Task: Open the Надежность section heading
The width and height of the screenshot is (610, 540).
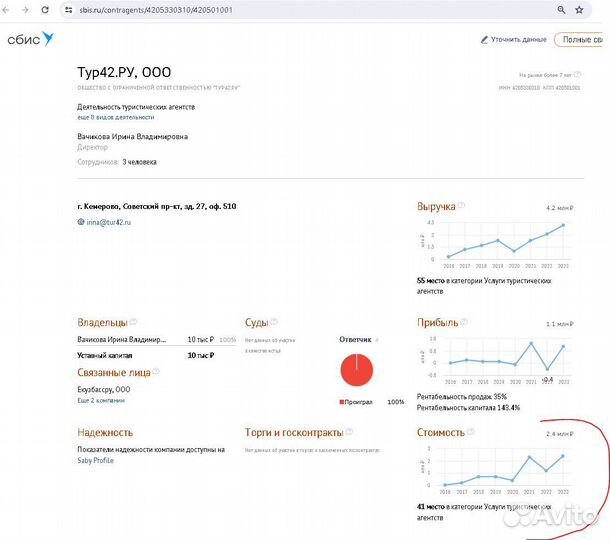Action: point(105,433)
